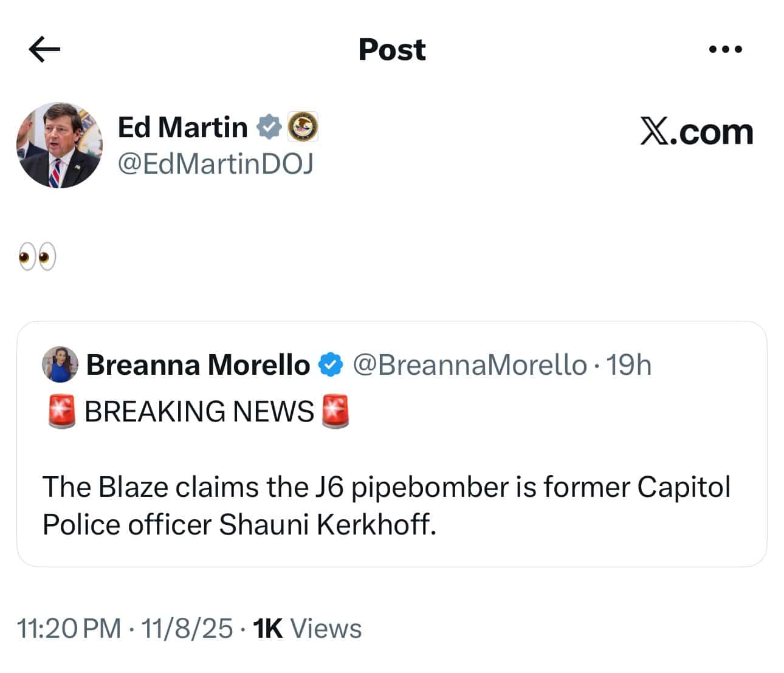Tap the back arrow icon
Image resolution: width=784 pixels, height=673 pixels.
click(x=44, y=49)
